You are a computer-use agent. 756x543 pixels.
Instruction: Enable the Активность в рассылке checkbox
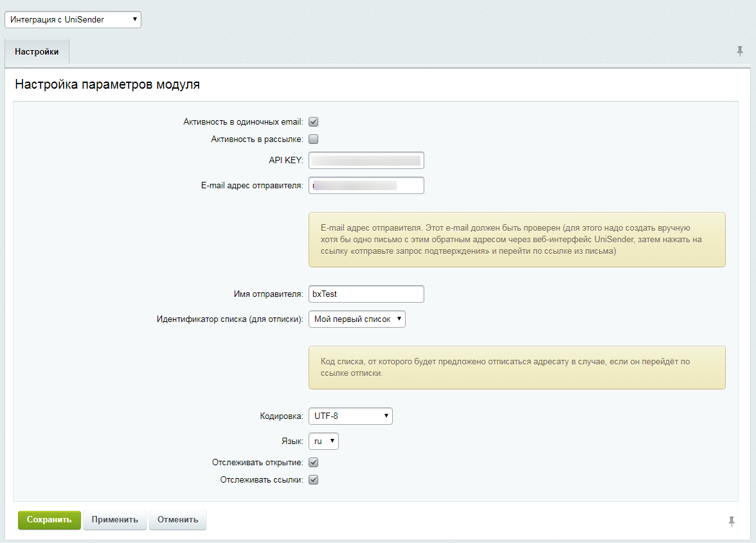point(314,139)
